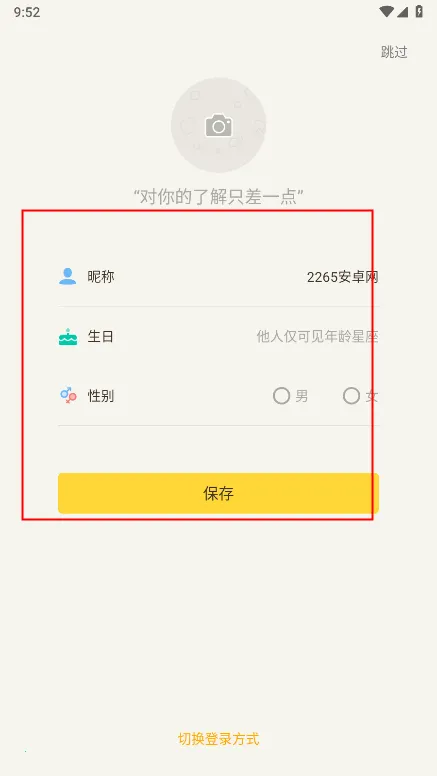Tap the camera icon to upload avatar

pyautogui.click(x=218, y=125)
